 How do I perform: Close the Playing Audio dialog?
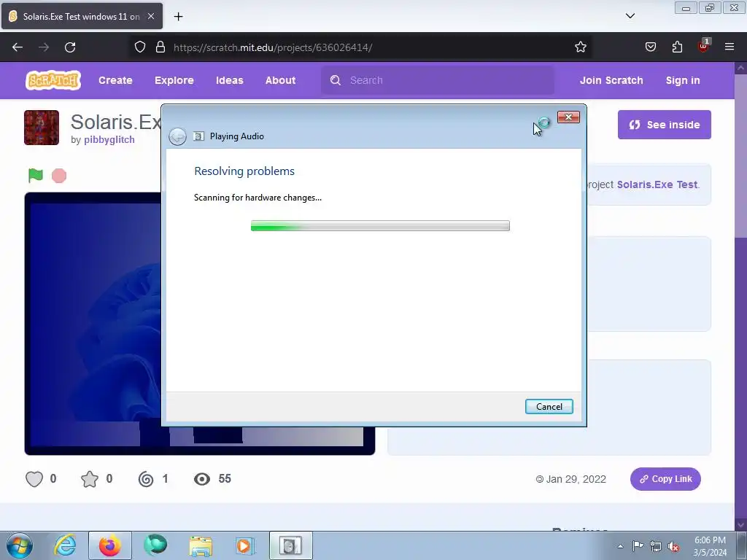568,117
